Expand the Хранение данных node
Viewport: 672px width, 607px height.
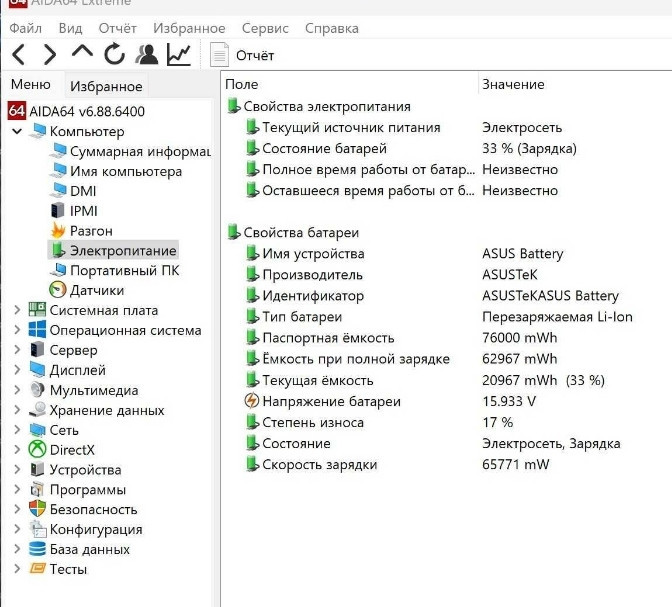17,410
